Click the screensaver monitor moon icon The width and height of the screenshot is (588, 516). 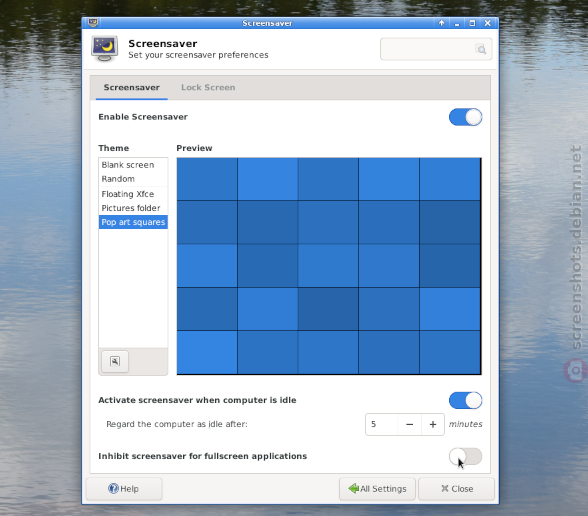tap(105, 49)
